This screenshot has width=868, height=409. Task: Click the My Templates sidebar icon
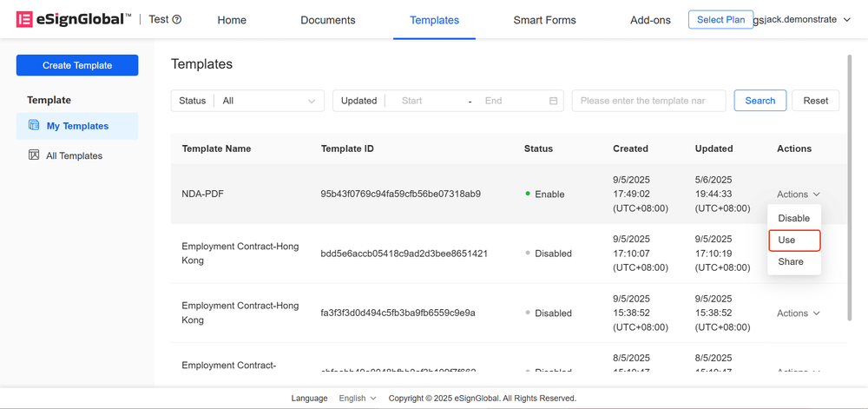[34, 126]
